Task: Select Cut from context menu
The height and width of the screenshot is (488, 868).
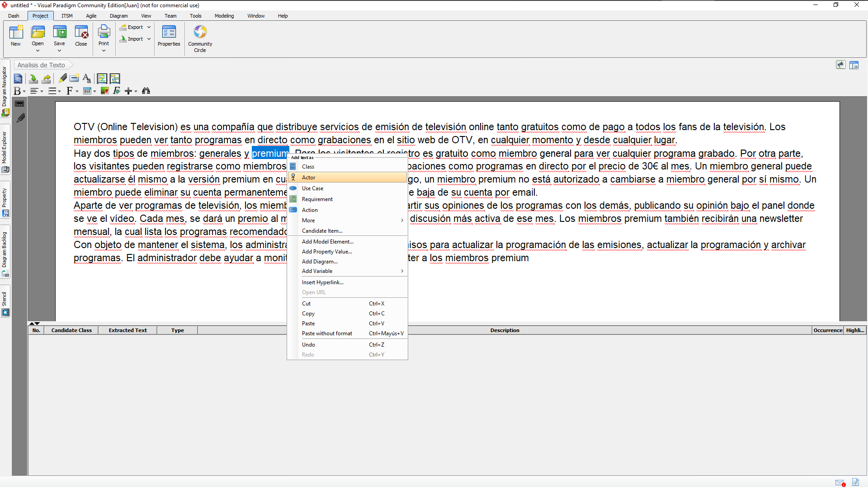Action: click(x=348, y=304)
